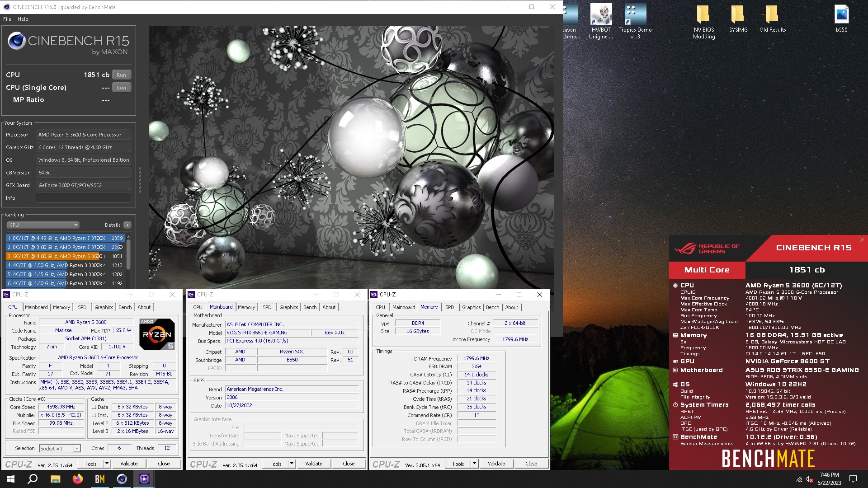
Task: Click the Mainboard CPU-Z window title icon
Action: 191,295
